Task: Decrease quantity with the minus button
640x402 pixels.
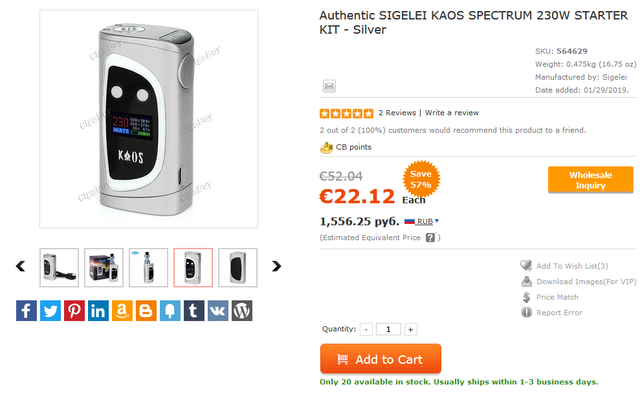Action: (x=366, y=329)
